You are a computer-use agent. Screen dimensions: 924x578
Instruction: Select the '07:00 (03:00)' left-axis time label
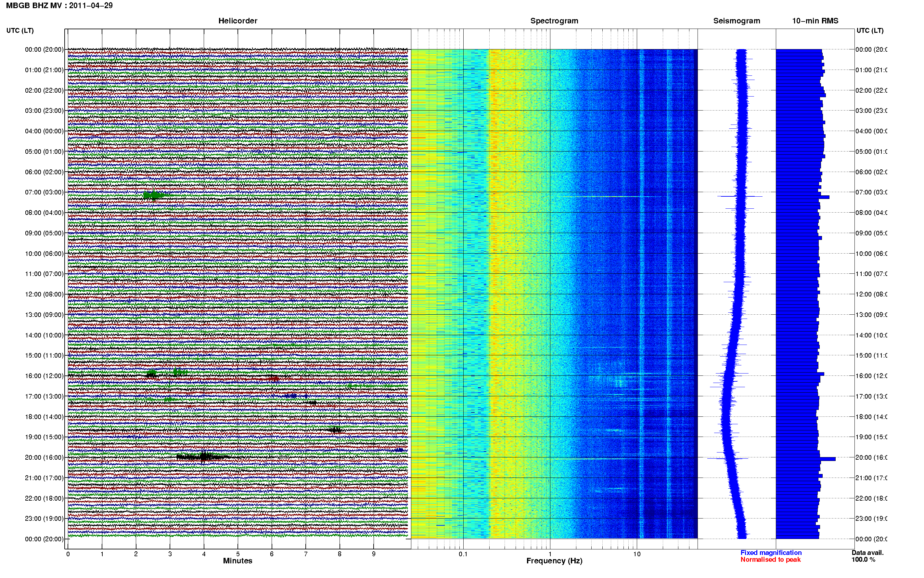pos(44,192)
